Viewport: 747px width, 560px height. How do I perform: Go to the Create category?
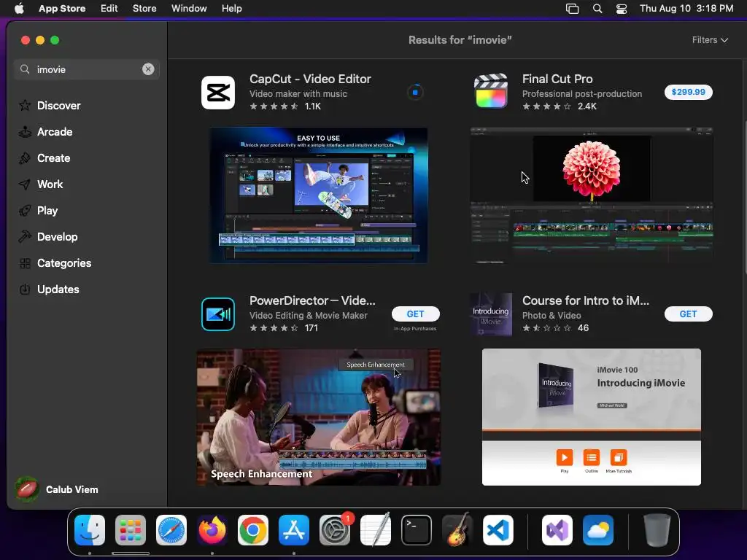point(44,158)
